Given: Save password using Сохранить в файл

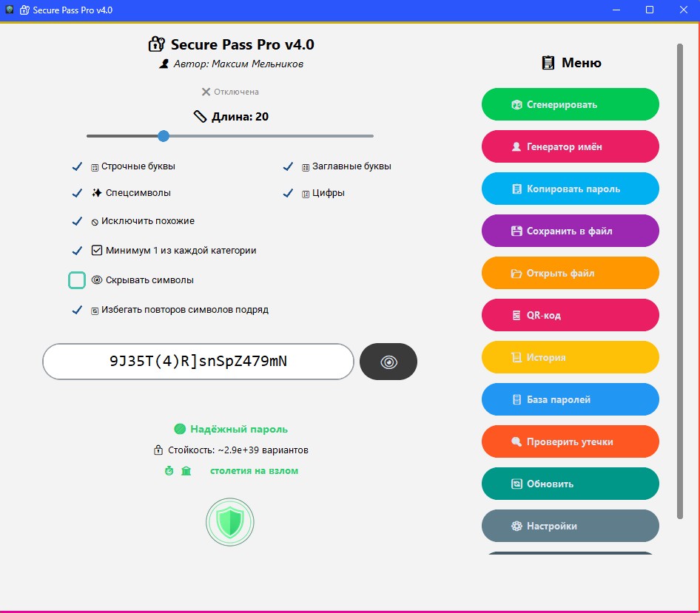Looking at the screenshot, I should click(570, 231).
